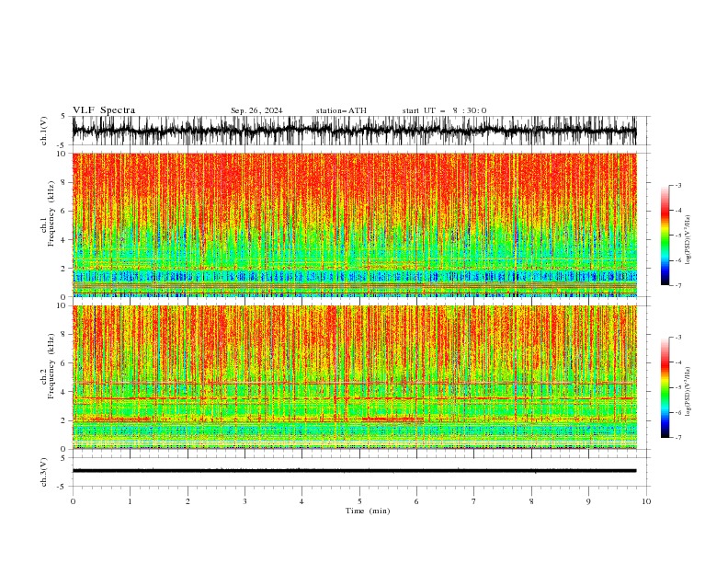Click the "start UT = 8 :30: 0" label
The width and height of the screenshot is (728, 563).
tap(444, 110)
